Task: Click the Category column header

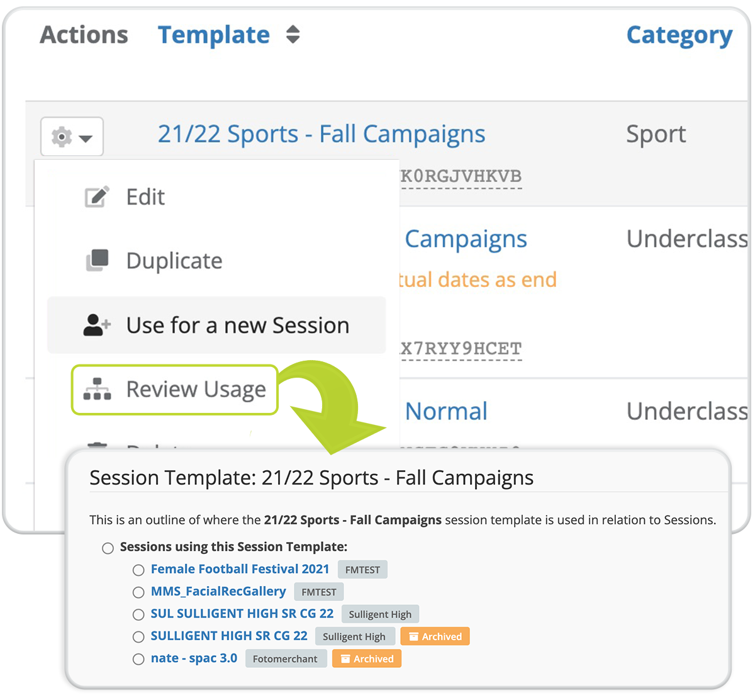Action: click(679, 35)
